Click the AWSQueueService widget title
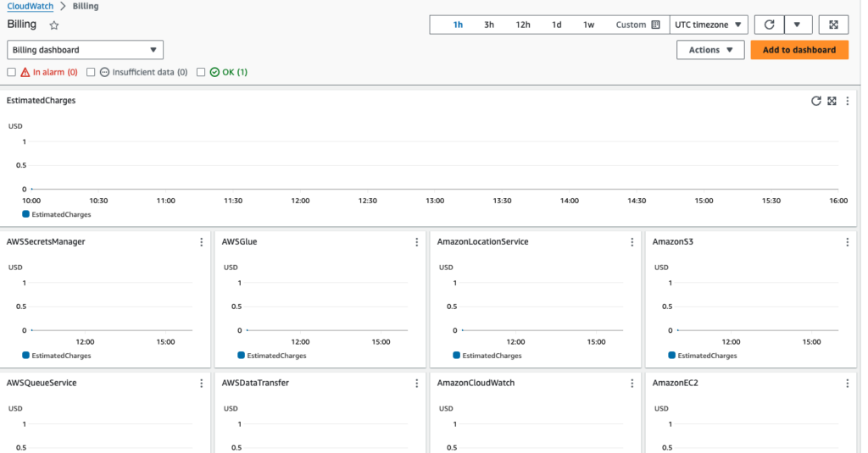 pos(42,383)
